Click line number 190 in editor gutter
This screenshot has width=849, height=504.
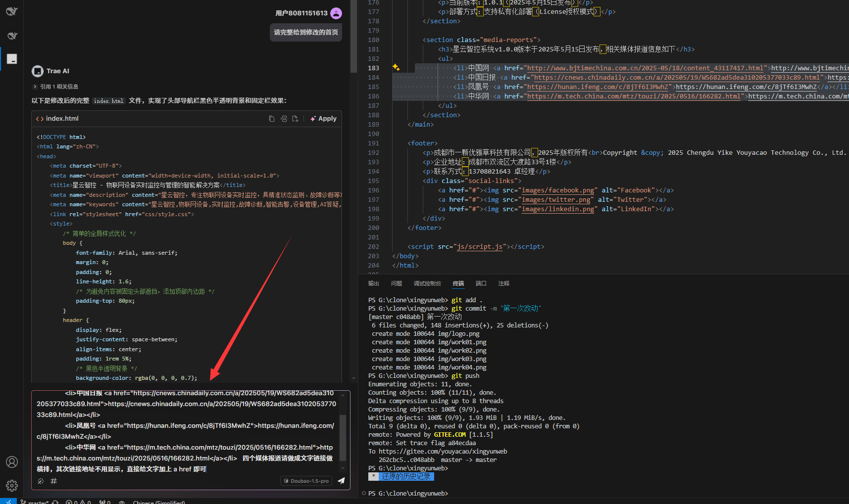point(373,134)
